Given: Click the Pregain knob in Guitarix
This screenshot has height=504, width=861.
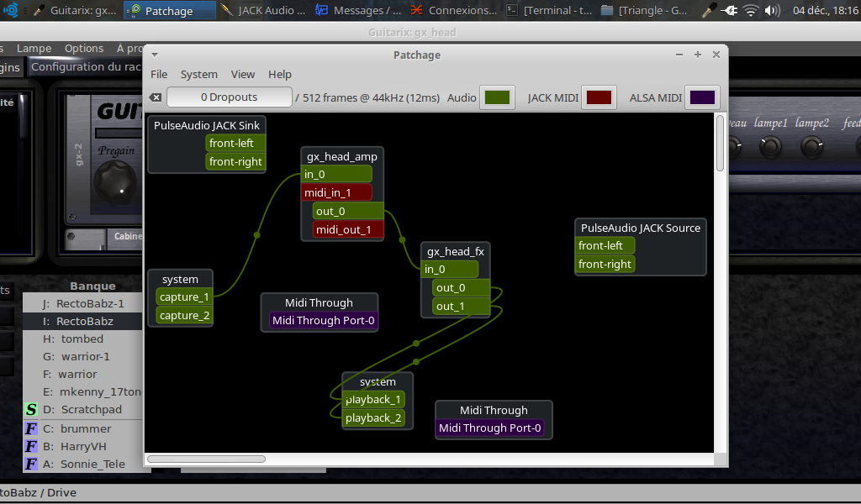Looking at the screenshot, I should click(114, 181).
